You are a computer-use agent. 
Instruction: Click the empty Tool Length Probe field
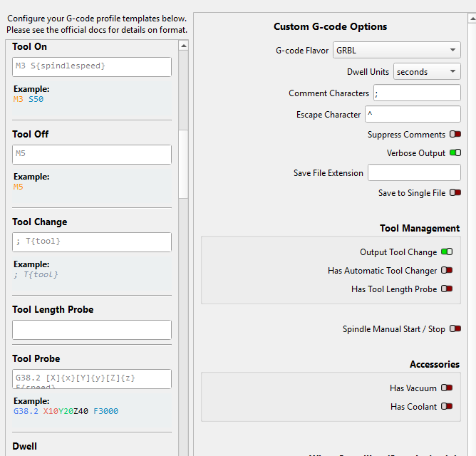pos(92,330)
